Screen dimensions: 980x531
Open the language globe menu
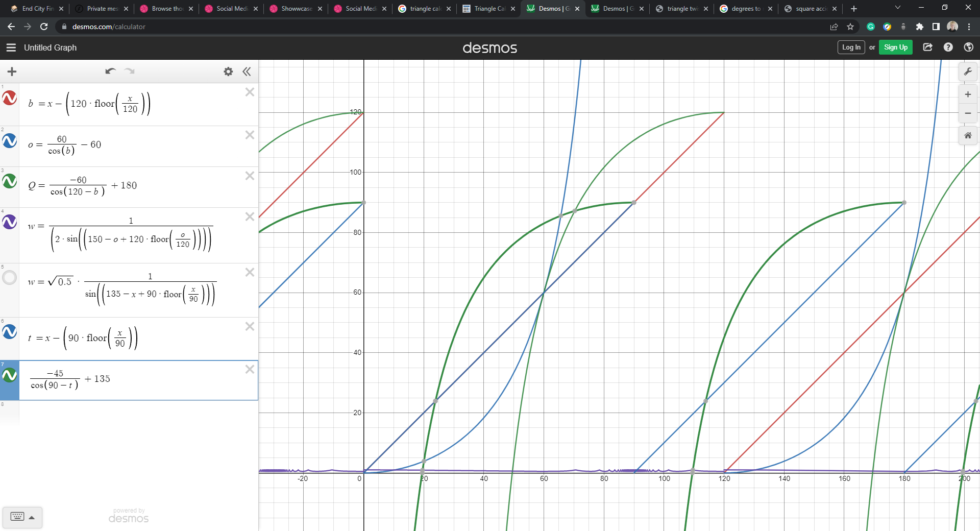(968, 47)
